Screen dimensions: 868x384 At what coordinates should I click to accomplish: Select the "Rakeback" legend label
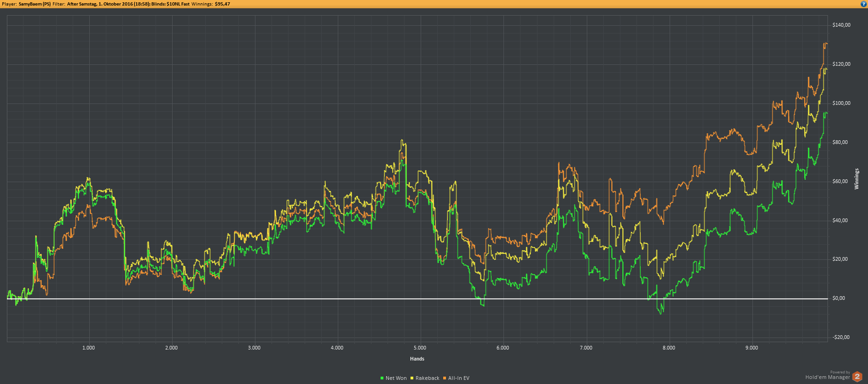pos(428,378)
